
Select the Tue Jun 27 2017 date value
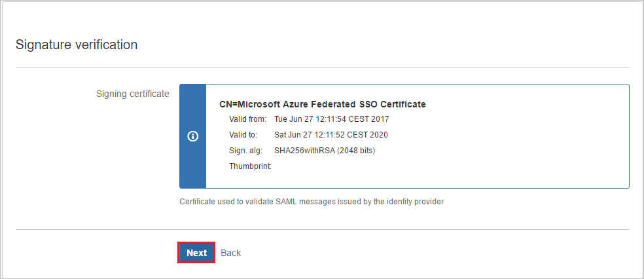[331, 119]
